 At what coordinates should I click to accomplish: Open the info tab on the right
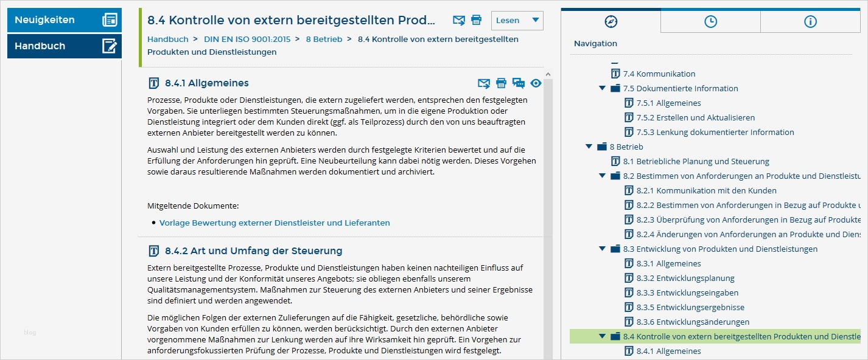pos(810,21)
